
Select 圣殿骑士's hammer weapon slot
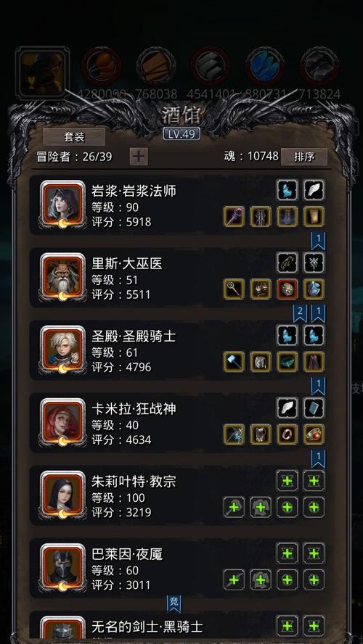(234, 362)
